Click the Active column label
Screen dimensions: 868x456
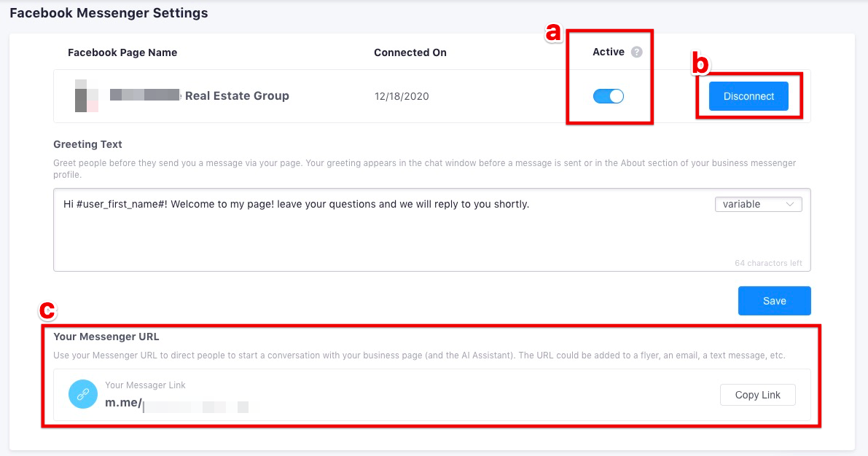609,52
